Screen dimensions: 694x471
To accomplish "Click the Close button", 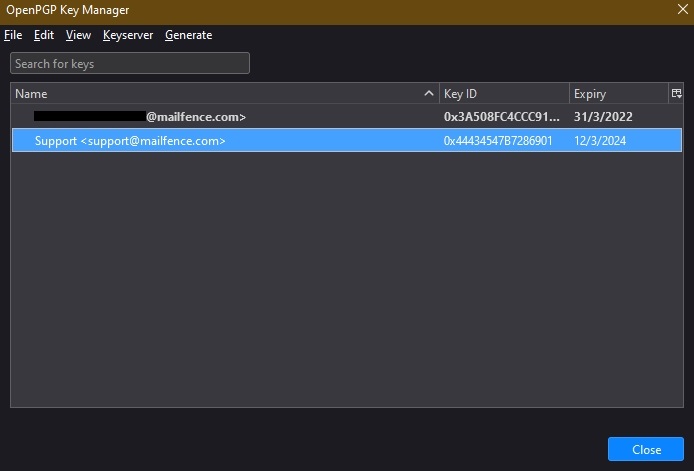I will click(x=646, y=449).
